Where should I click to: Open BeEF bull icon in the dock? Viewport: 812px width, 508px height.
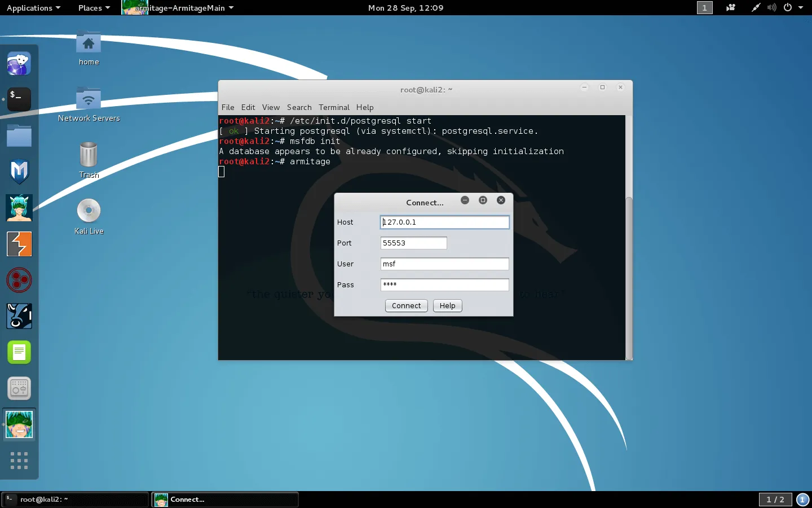click(x=19, y=316)
